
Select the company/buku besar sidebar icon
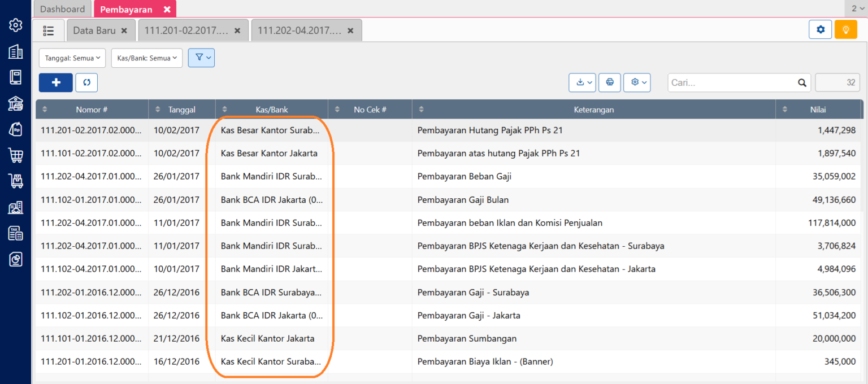pyautogui.click(x=15, y=51)
